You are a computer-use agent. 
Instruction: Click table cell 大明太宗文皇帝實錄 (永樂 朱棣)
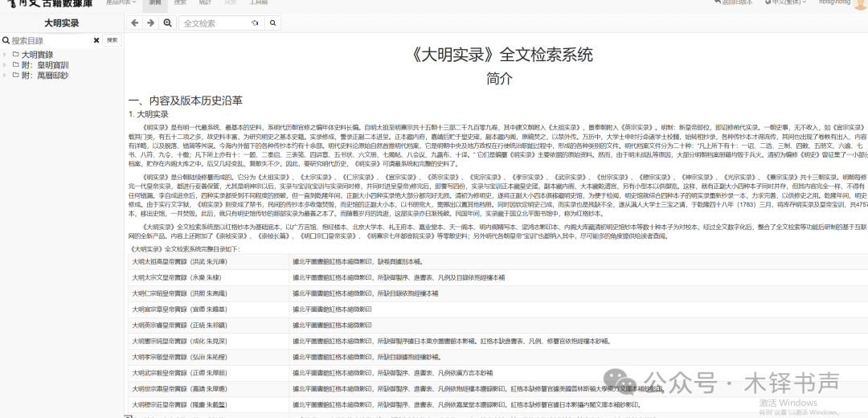(x=209, y=277)
